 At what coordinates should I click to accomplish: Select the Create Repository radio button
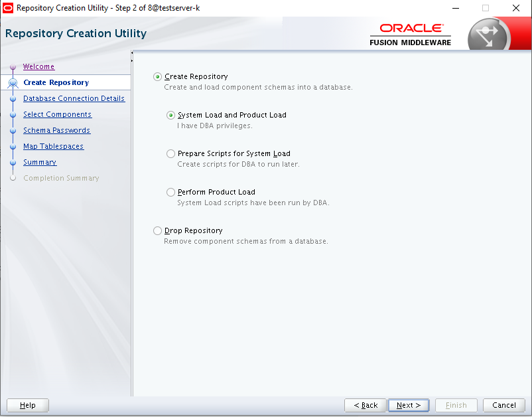157,77
